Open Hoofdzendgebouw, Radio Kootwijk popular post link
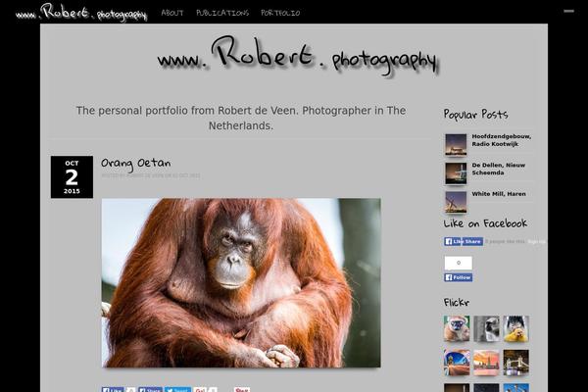The height and width of the screenshot is (392, 588). (x=502, y=140)
